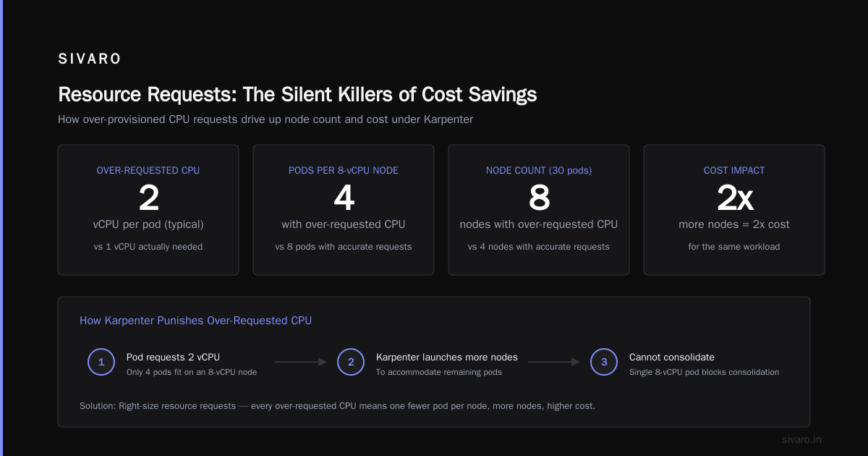Click 'Single 8-vCPU pod blocks consolidation' text
This screenshot has width=868, height=456.
704,372
